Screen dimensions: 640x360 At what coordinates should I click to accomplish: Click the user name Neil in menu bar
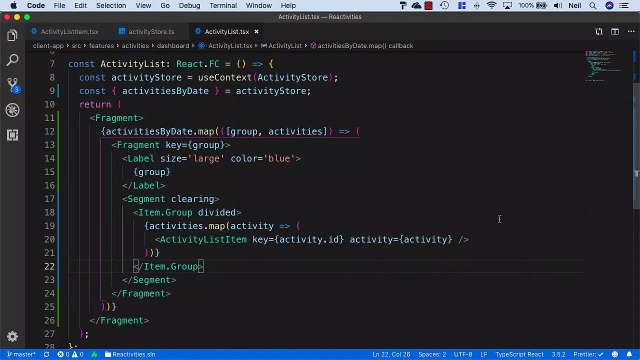coord(575,5)
